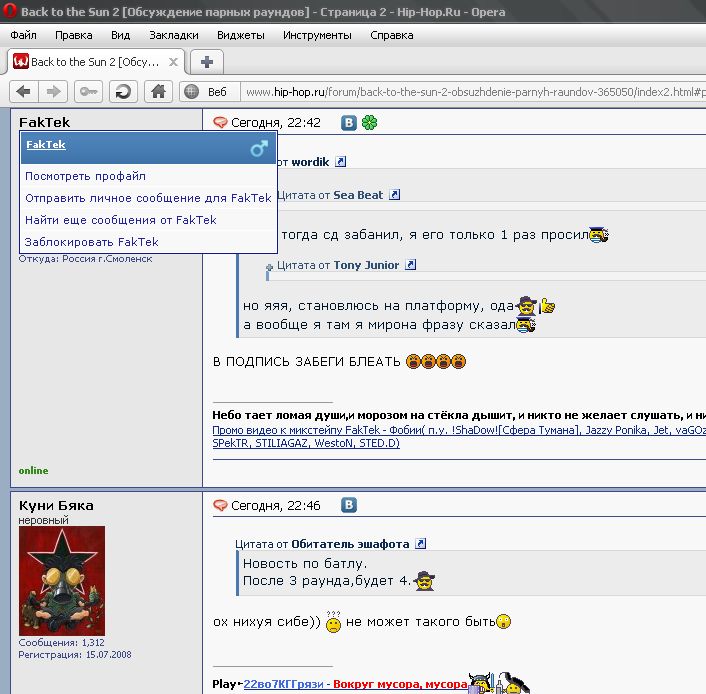The width and height of the screenshot is (706, 694).
Task: Click the VK icon in Куни Бяка's post
Action: tap(349, 506)
